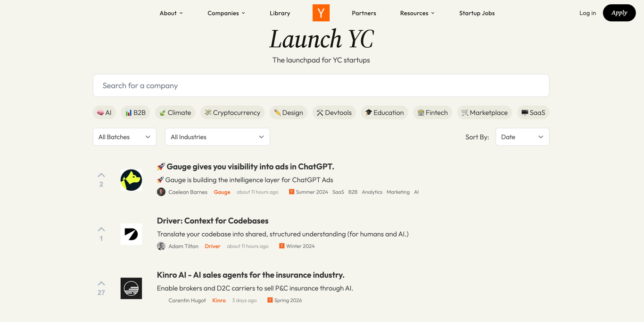Open 'Gauge gives you visibility into ads' post

[x=246, y=167]
